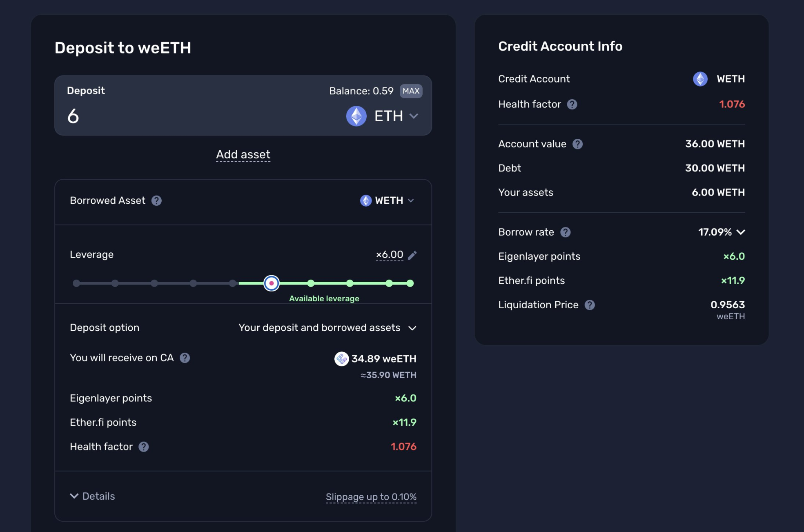Click the Account value question mark icon
This screenshot has width=804, height=532.
pyautogui.click(x=577, y=144)
